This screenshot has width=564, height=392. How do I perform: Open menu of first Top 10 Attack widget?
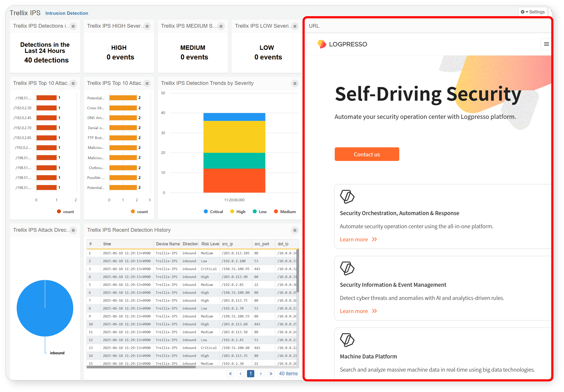coord(73,83)
